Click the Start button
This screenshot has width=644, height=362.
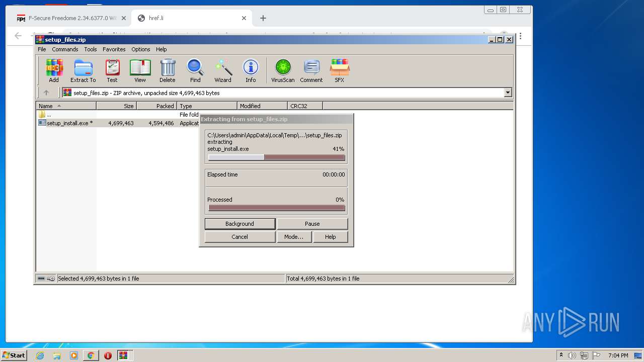tap(14, 355)
